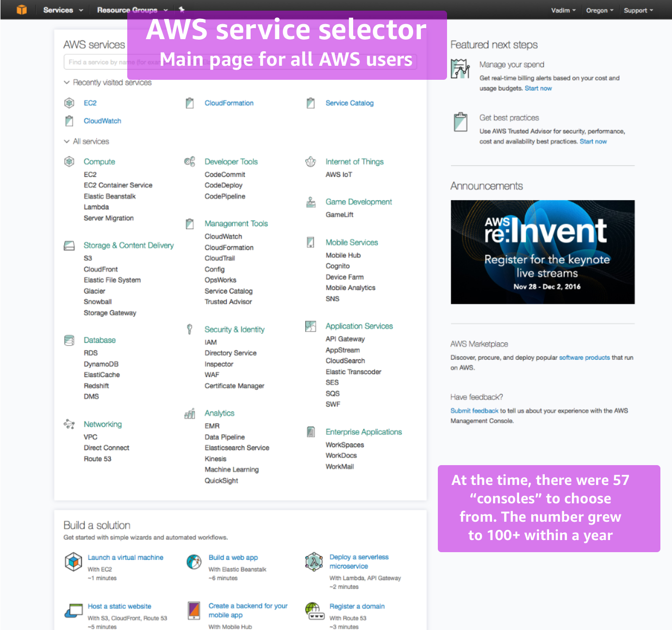672x630 pixels.
Task: Open the Oregon region dropdown
Action: [x=599, y=10]
